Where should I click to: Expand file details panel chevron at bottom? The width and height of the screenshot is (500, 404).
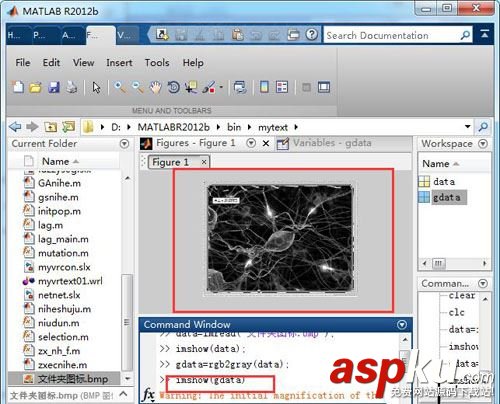click(x=123, y=394)
